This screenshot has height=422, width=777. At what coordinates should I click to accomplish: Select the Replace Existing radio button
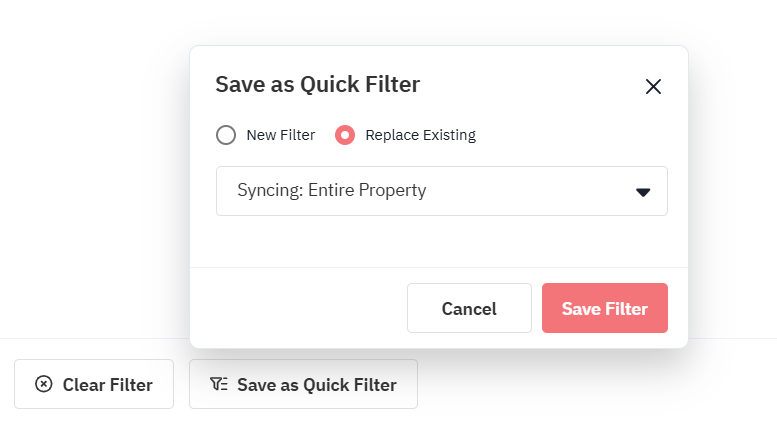(x=345, y=135)
